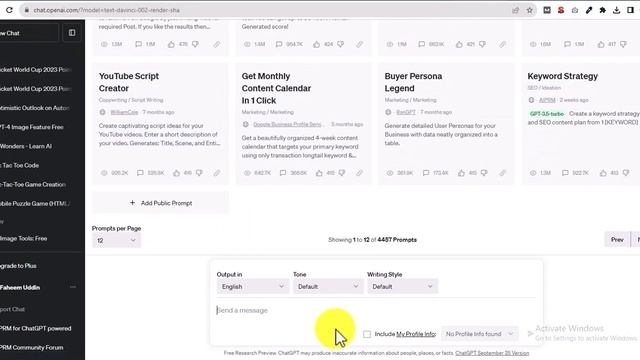Click the red S extension icon

coord(561,10)
